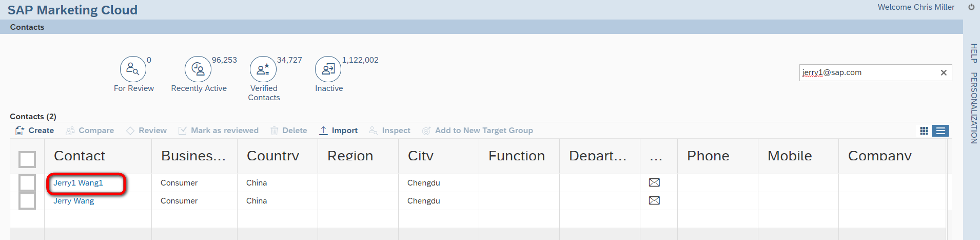Clear the search field with X
The image size is (980, 240).
click(x=944, y=72)
